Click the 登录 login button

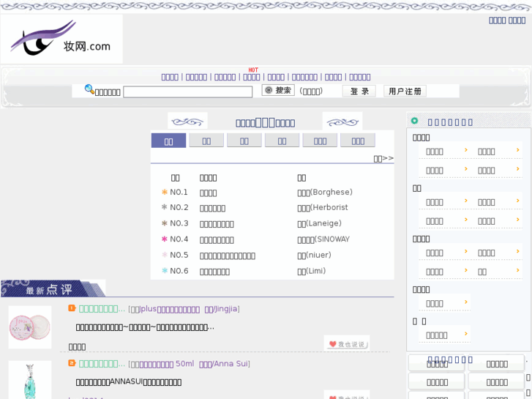click(x=359, y=91)
